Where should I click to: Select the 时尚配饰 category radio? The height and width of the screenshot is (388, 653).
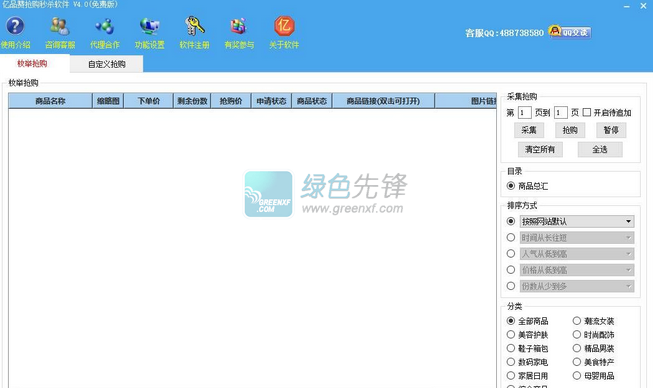577,335
